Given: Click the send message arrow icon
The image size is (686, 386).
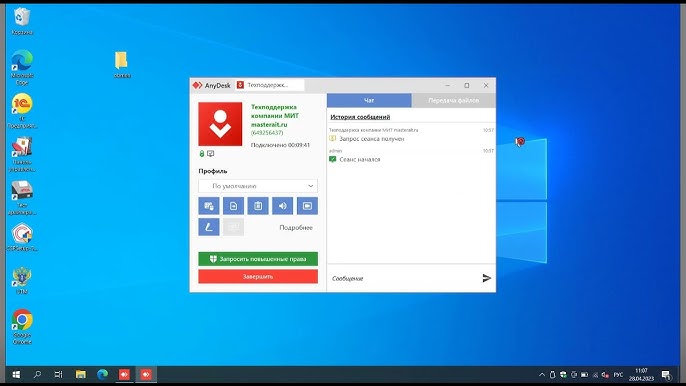Looking at the screenshot, I should coord(486,278).
